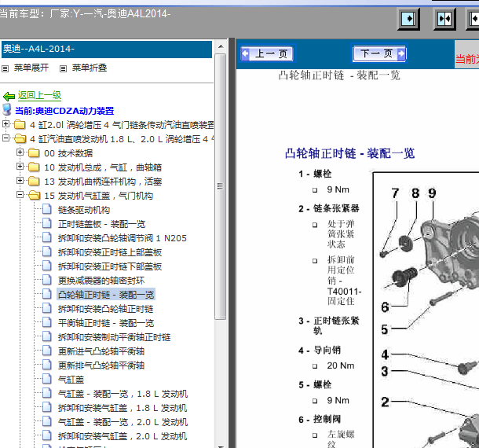Click the tree panel scrollbar up arrow
This screenshot has width=479, height=448.
point(221,47)
